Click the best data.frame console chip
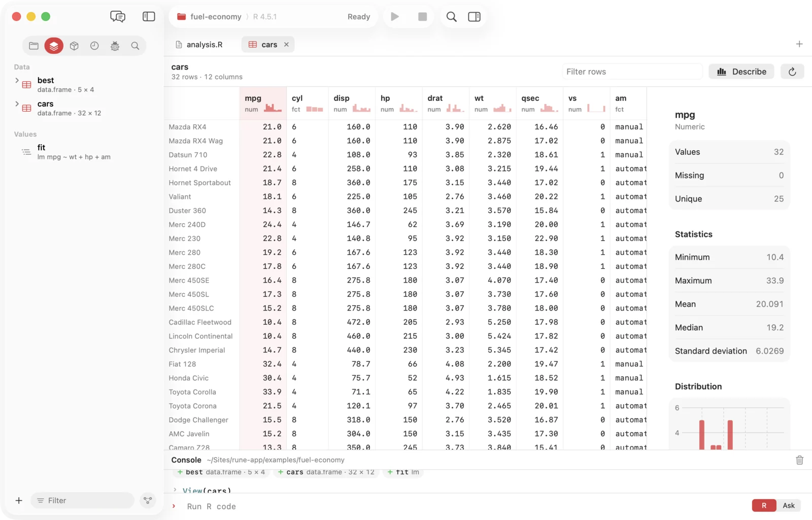This screenshot has height=520, width=812. (x=221, y=472)
